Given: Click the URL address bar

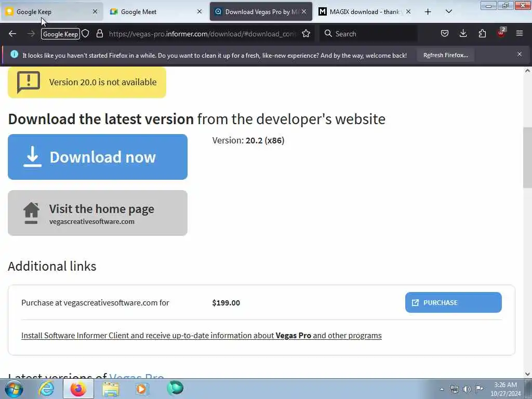Looking at the screenshot, I should coord(202,34).
